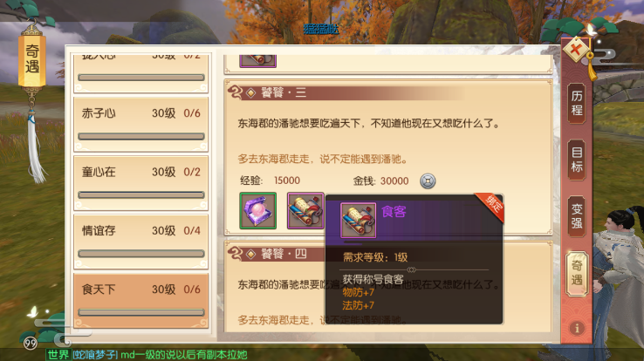Image resolution: width=644 pixels, height=361 pixels.
Task: Click the purple gem box reward icon
Action: 258,210
